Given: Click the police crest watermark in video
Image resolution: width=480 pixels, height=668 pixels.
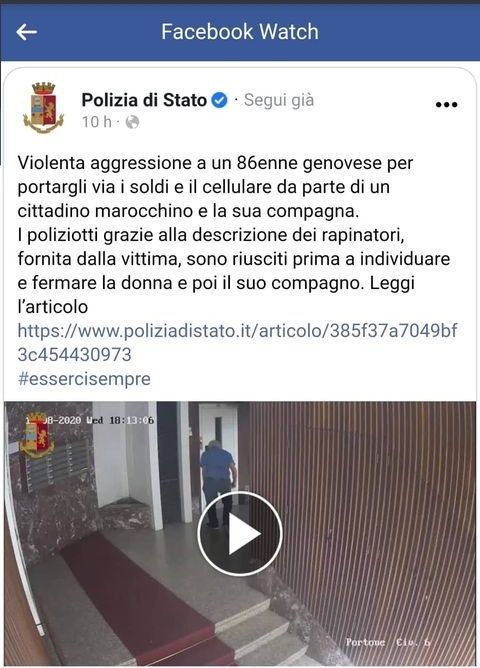Looking at the screenshot, I should tap(36, 435).
